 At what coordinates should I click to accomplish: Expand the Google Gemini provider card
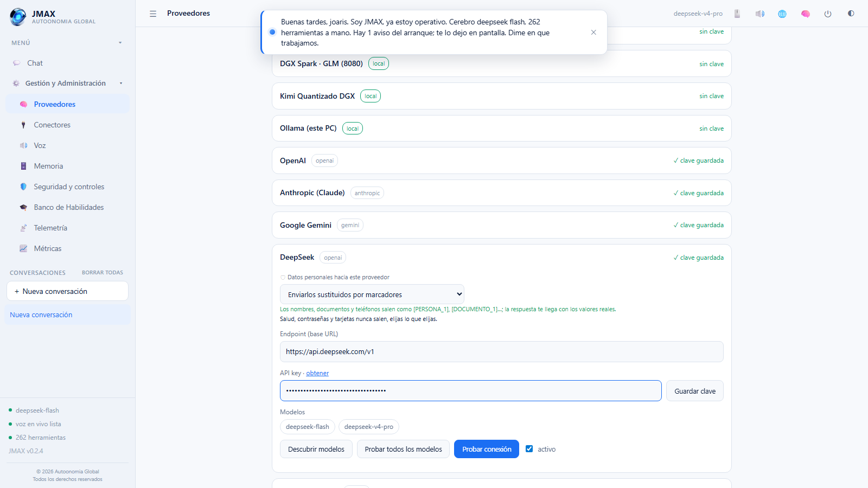click(502, 225)
